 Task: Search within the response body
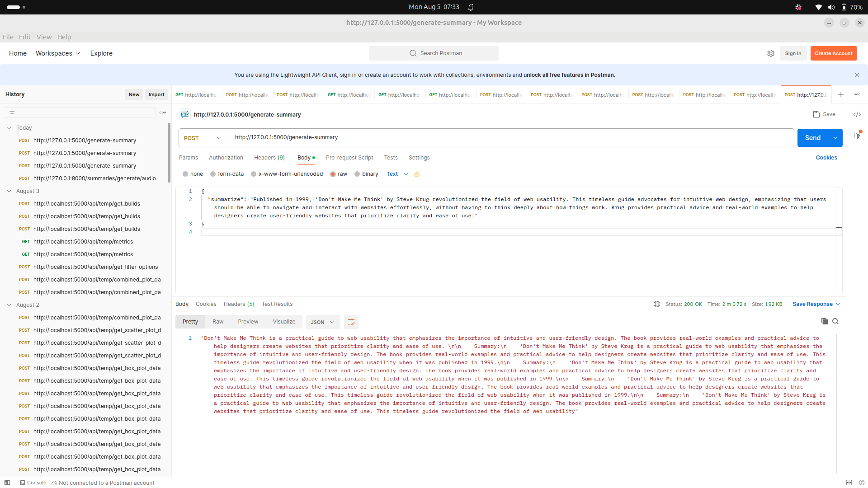(x=835, y=321)
